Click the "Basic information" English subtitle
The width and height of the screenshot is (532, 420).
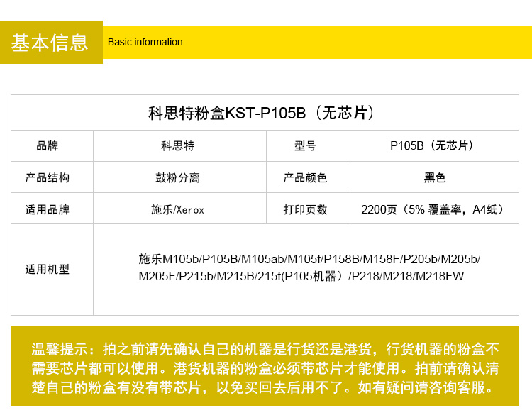click(145, 42)
